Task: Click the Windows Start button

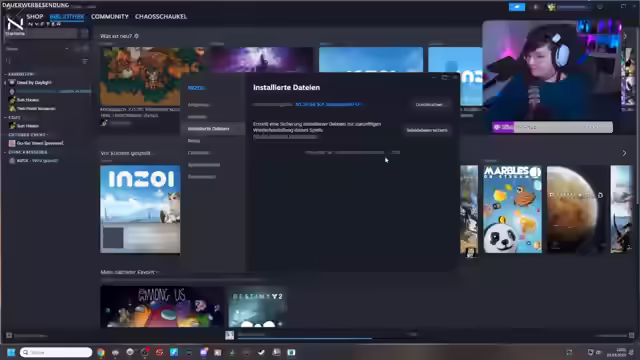Action: tap(11, 352)
